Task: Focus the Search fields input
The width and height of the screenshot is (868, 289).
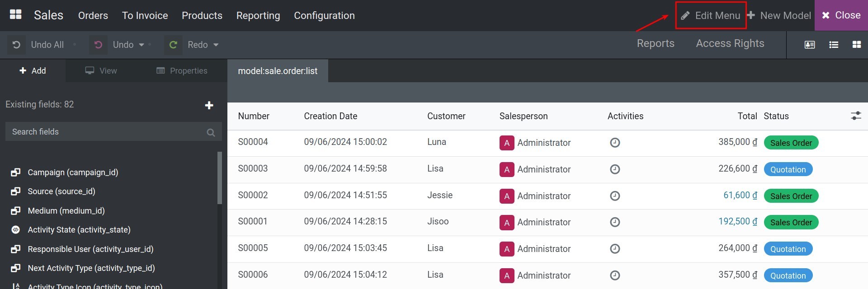Action: [104, 132]
